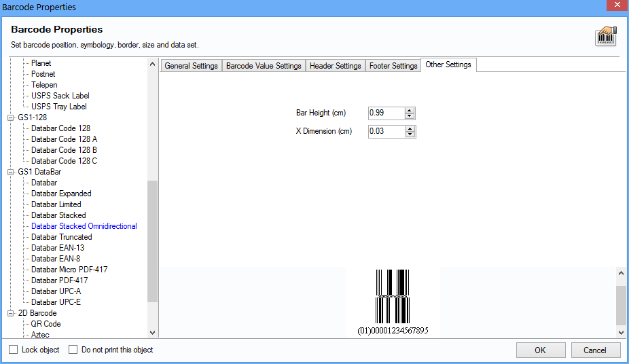Image resolution: width=629 pixels, height=364 pixels.
Task: Select Databar Stacked Omnidirectional
Action: [84, 226]
